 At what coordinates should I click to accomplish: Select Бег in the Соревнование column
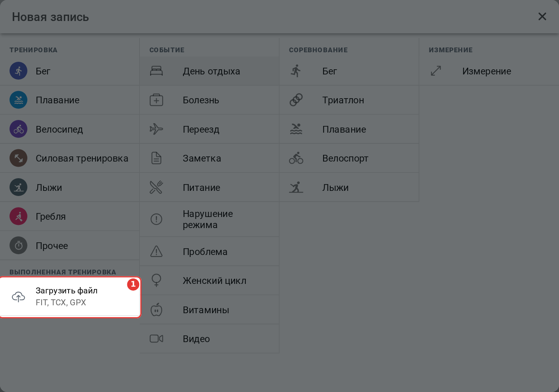tap(349, 71)
